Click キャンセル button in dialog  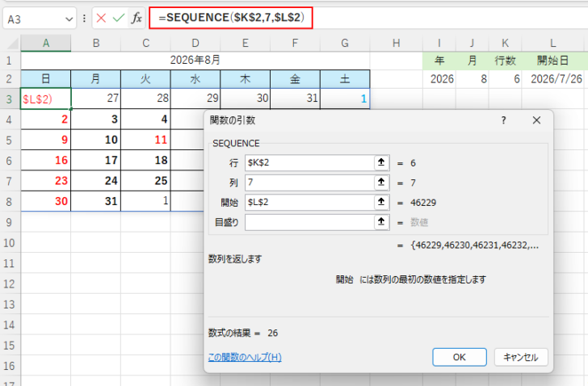[521, 357]
